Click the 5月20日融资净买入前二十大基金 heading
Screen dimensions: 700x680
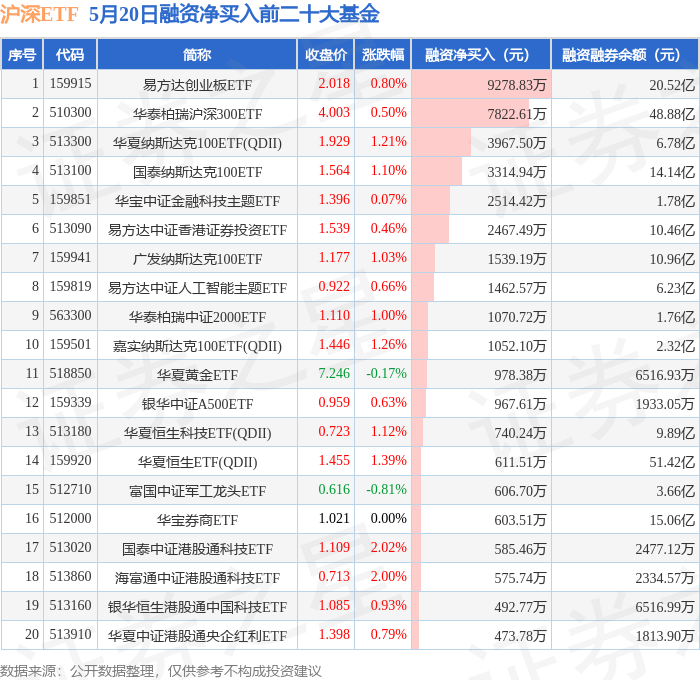coord(234,14)
